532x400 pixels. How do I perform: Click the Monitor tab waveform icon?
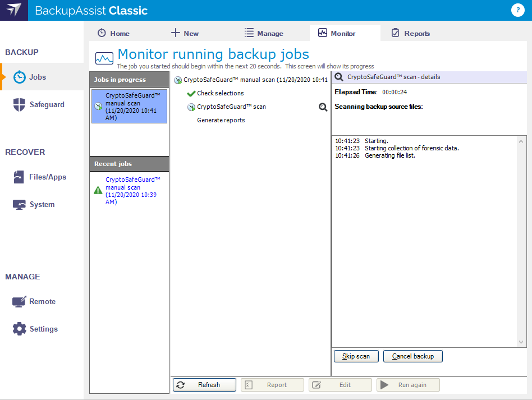point(322,33)
